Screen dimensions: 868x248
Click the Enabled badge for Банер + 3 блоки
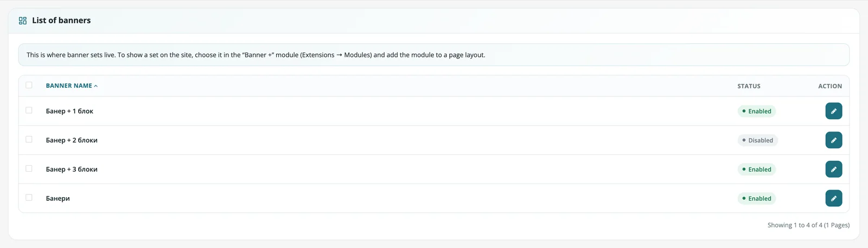pos(757,169)
